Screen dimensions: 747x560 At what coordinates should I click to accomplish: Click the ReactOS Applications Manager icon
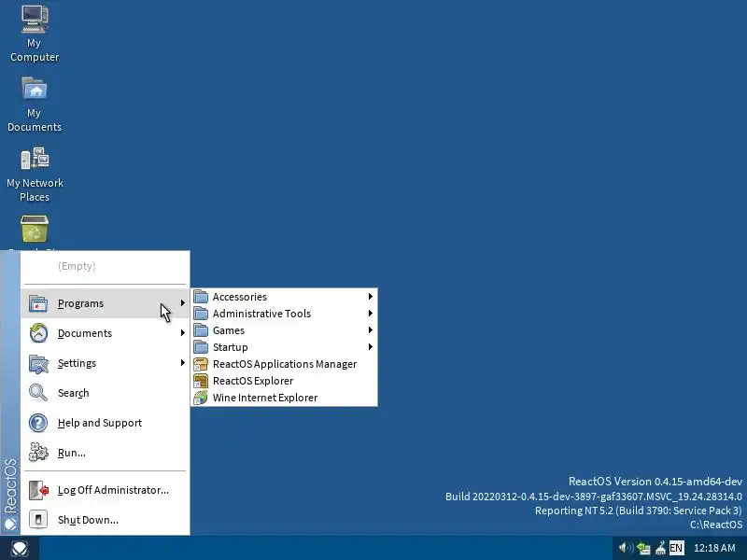[x=201, y=364]
